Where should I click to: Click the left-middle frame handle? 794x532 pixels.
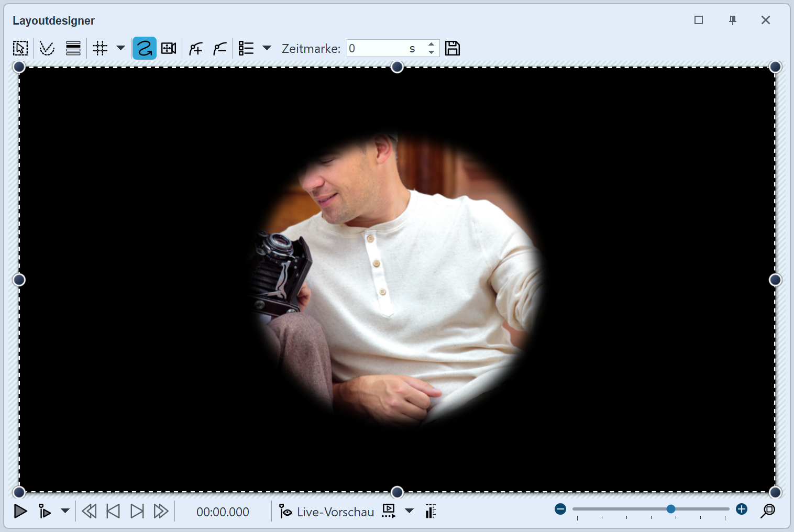tap(19, 280)
